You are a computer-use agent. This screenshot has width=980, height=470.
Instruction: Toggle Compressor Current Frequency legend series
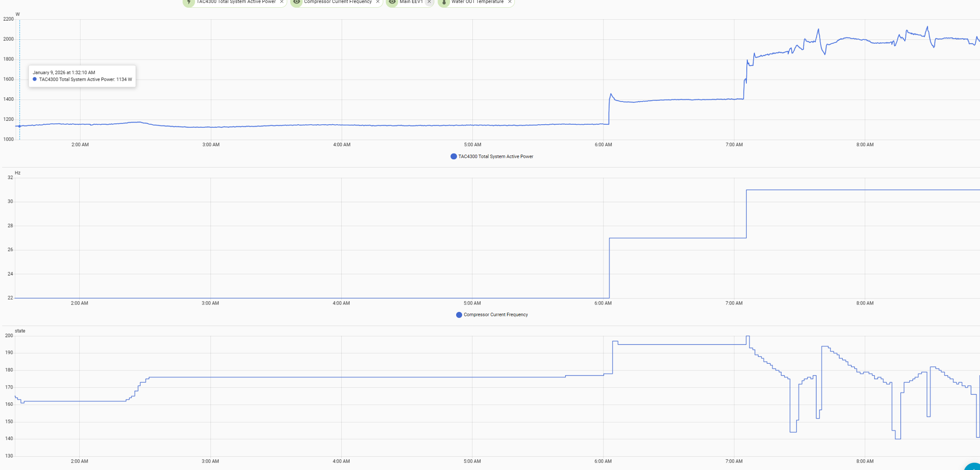point(496,314)
